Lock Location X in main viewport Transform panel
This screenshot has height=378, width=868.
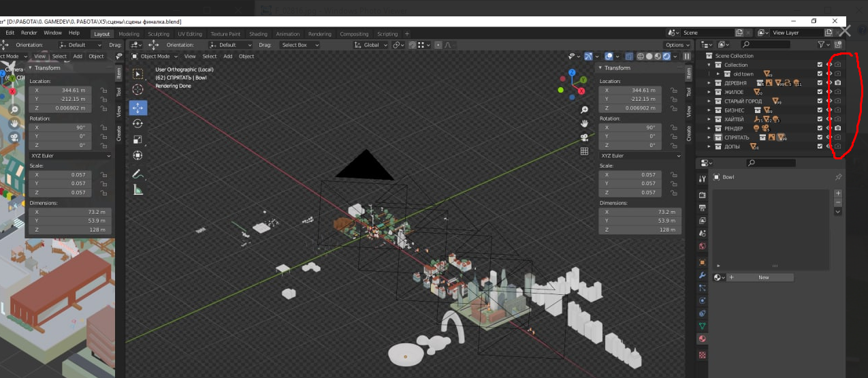coord(673,90)
